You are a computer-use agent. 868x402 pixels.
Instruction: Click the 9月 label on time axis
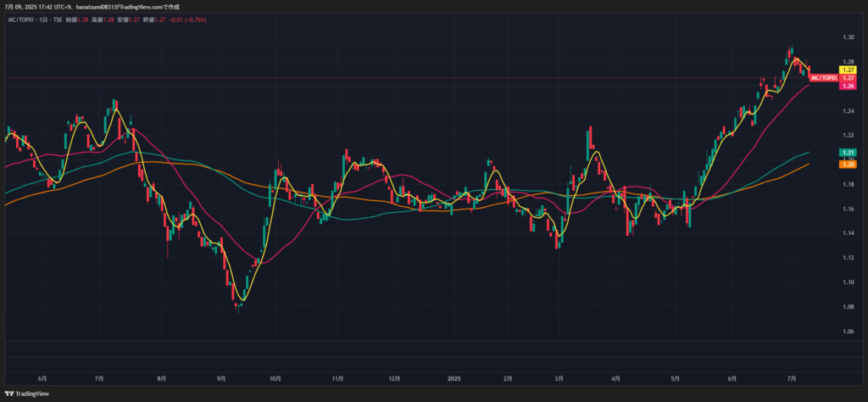(x=221, y=379)
